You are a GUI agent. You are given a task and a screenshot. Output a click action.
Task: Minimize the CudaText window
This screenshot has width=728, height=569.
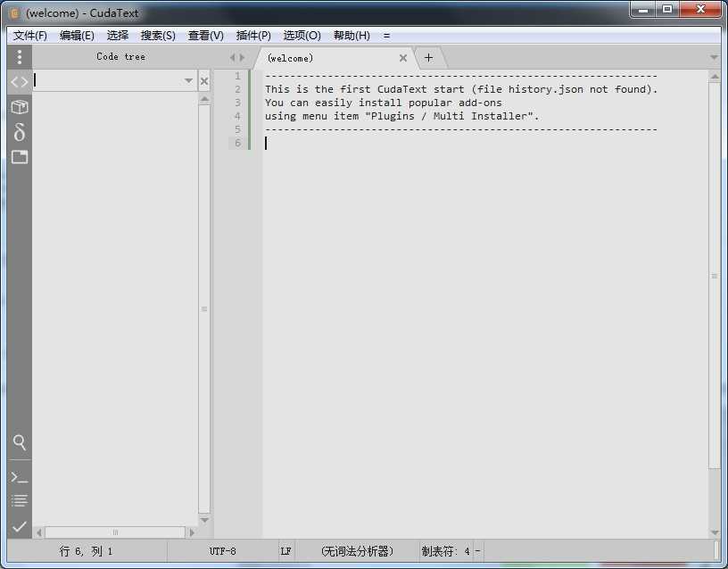click(x=643, y=9)
